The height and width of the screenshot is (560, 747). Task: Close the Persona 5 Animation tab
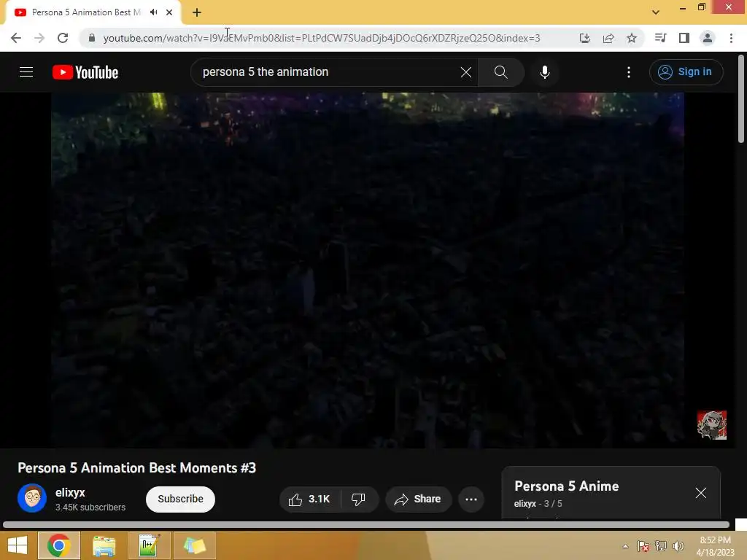click(x=169, y=12)
